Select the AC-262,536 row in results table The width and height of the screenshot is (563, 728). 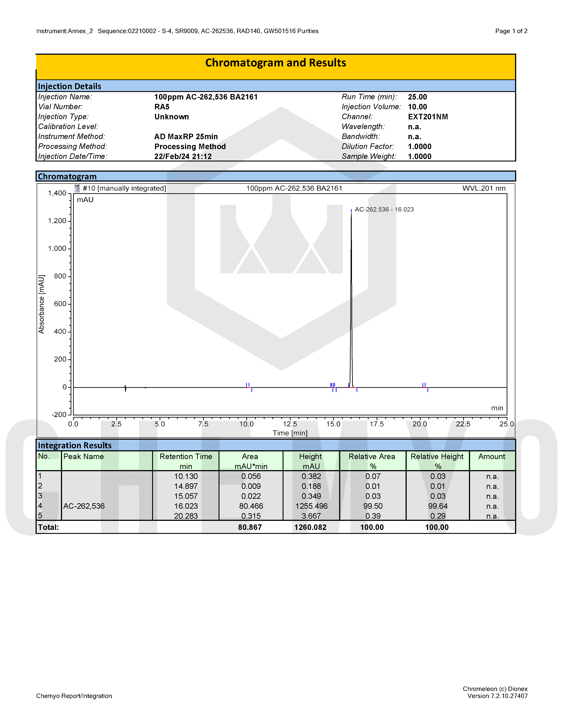tap(276, 506)
